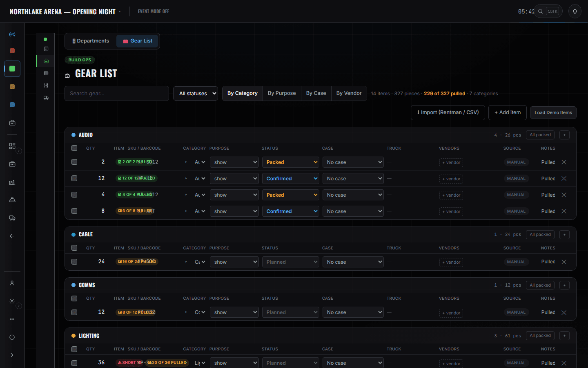
Task: Tick the checkbox for the quantity 4 audio row
Action: pyautogui.click(x=74, y=195)
